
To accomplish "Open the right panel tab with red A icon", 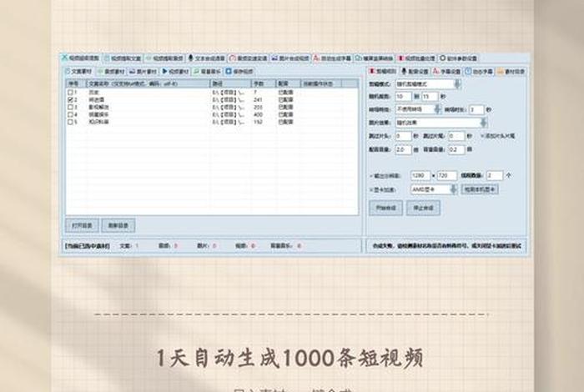I will (x=447, y=71).
